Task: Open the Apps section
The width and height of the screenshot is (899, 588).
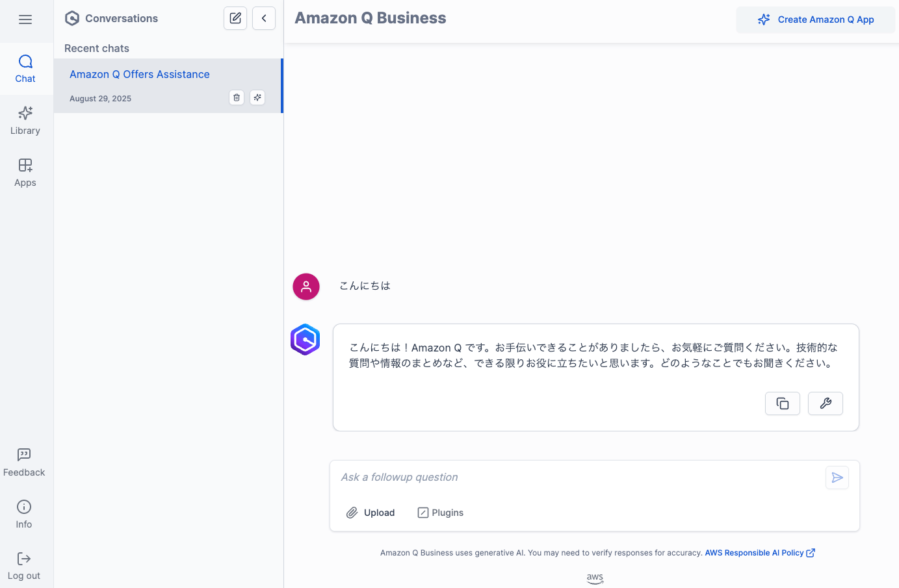Action: point(25,173)
